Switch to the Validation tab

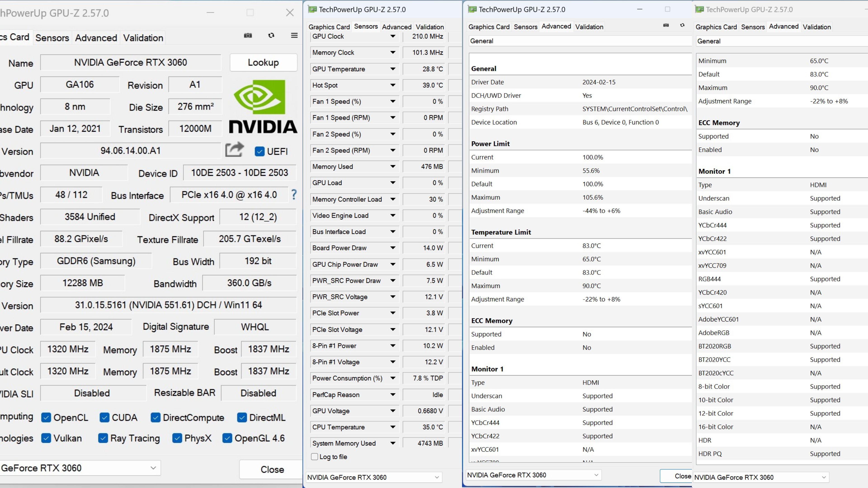coord(143,38)
